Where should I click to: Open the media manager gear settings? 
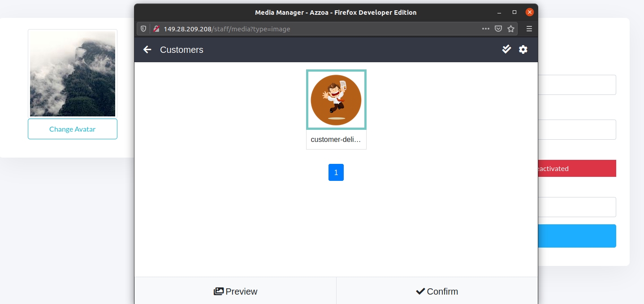[523, 50]
